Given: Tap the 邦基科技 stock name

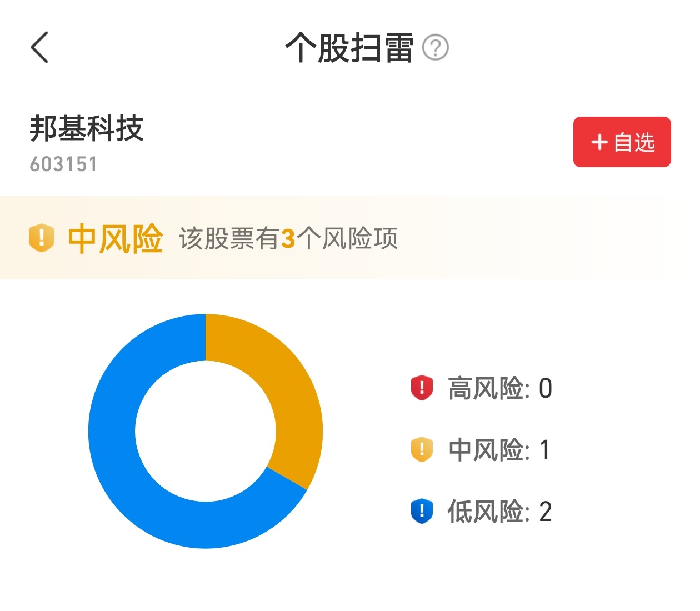Looking at the screenshot, I should [87, 129].
